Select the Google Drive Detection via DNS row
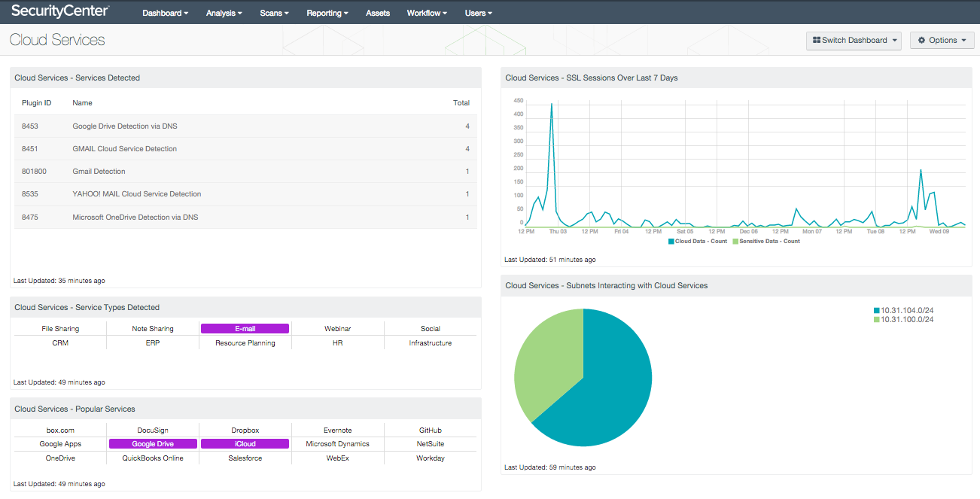 (245, 126)
